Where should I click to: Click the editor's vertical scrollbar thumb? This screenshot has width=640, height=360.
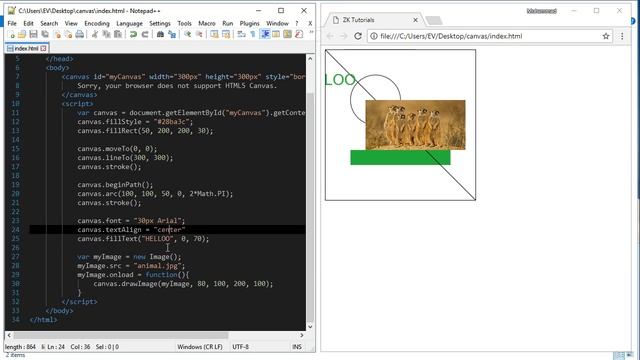(x=310, y=206)
